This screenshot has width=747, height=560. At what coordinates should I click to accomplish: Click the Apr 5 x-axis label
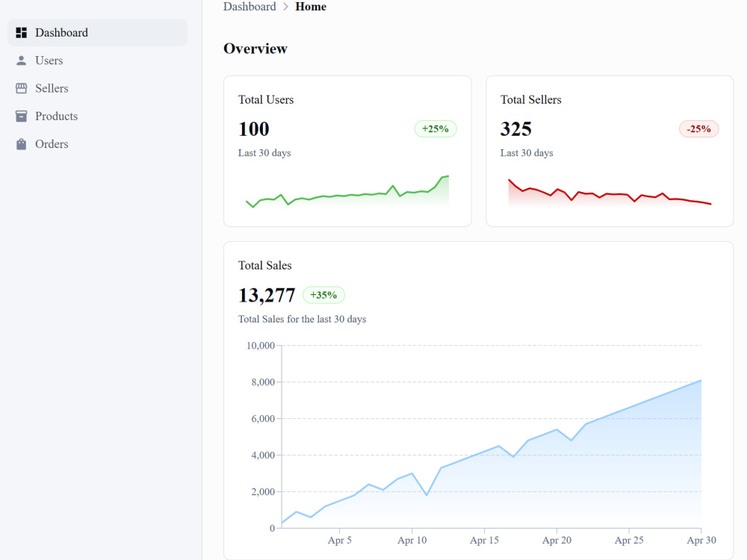click(x=340, y=540)
